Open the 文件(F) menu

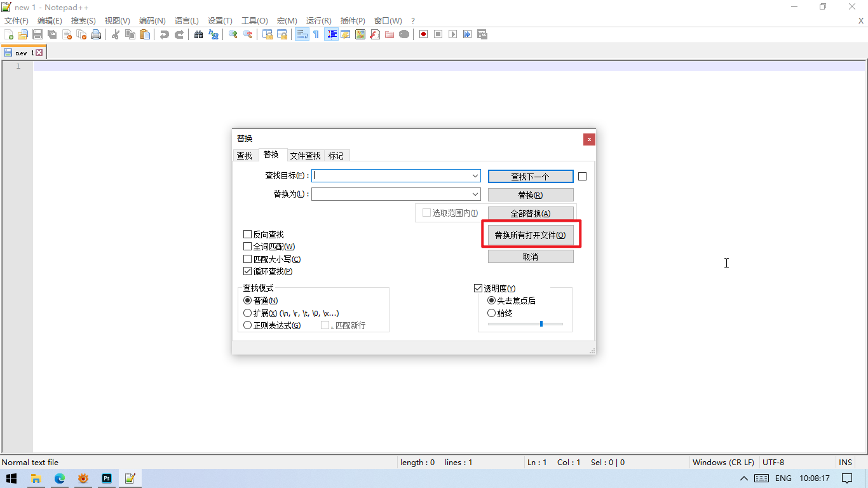(x=17, y=21)
